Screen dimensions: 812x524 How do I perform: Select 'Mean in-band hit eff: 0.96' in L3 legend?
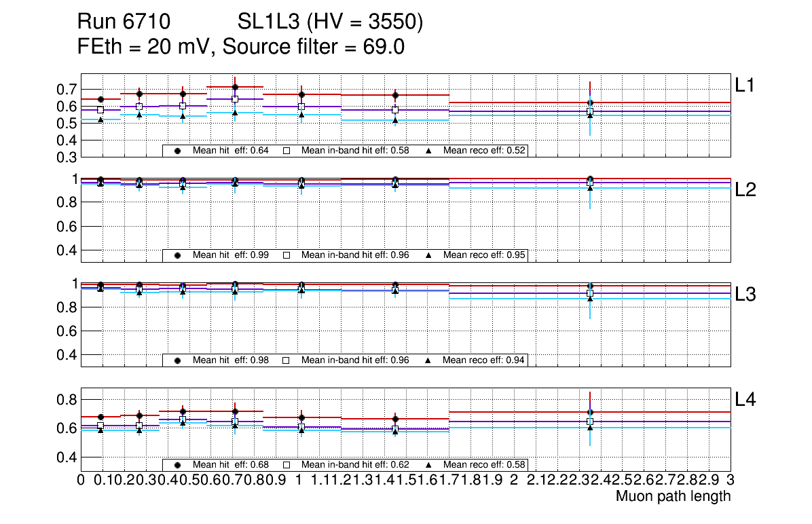pos(354,360)
